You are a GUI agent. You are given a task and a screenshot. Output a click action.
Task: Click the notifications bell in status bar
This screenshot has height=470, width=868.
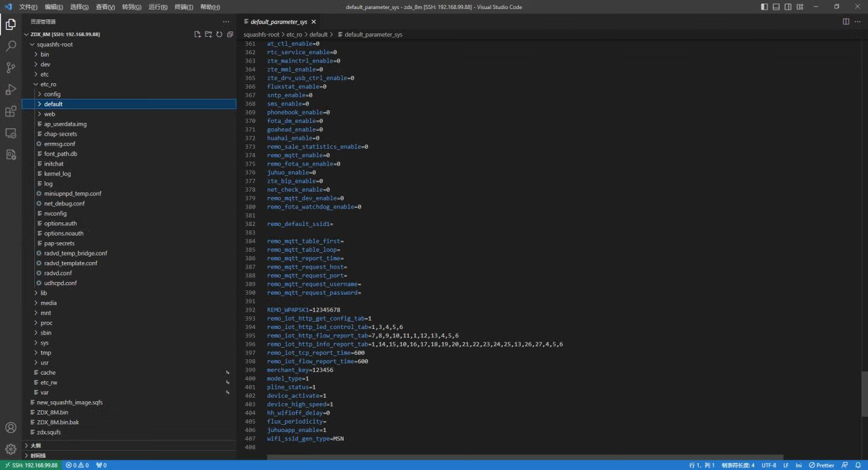pos(858,465)
